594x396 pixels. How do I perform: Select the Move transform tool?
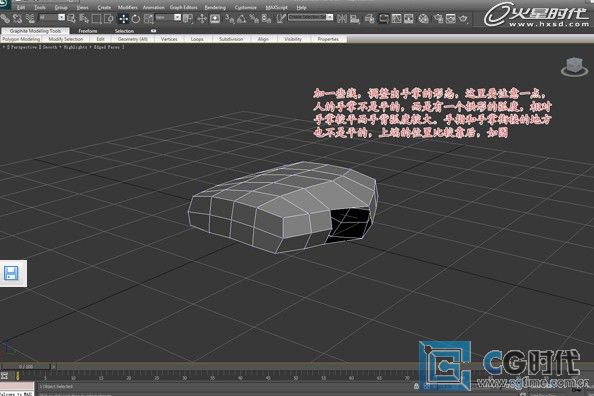(123, 19)
